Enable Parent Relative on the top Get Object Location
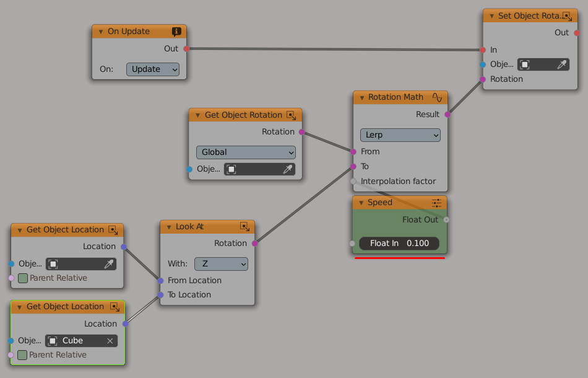This screenshot has height=378, width=588. tap(23, 278)
